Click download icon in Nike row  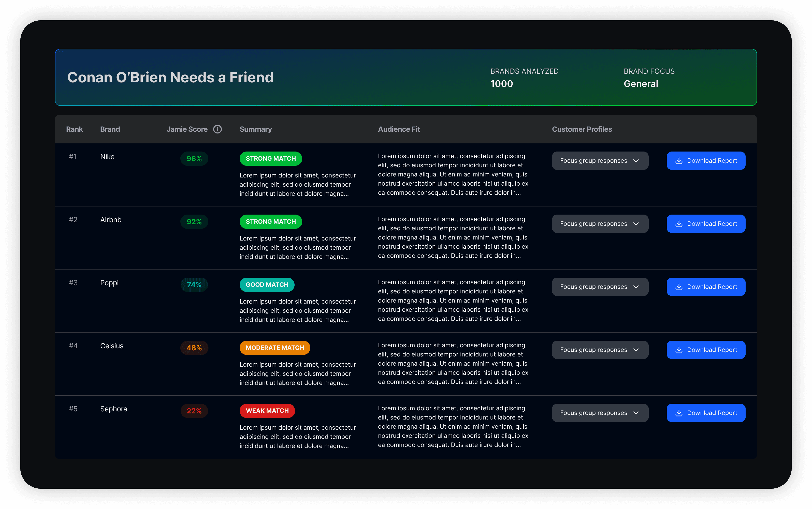tap(679, 161)
